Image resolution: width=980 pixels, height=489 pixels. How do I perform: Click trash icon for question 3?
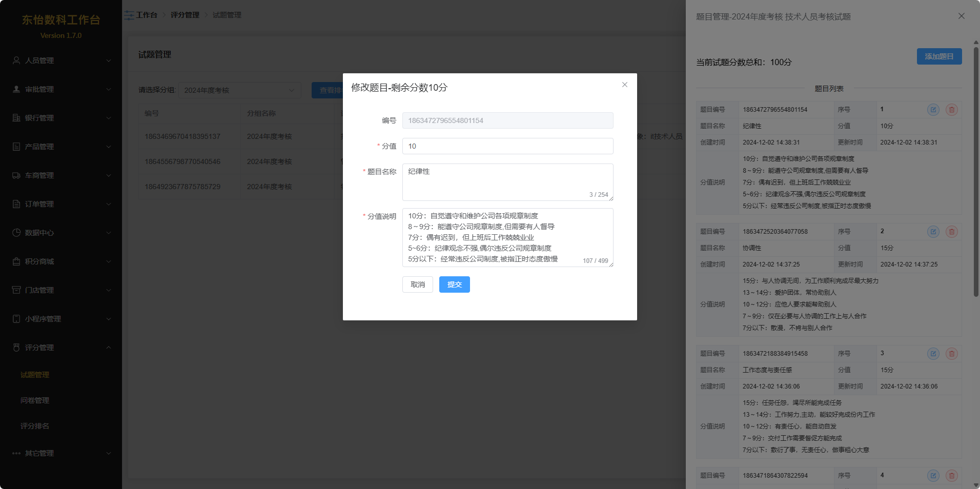951,354
